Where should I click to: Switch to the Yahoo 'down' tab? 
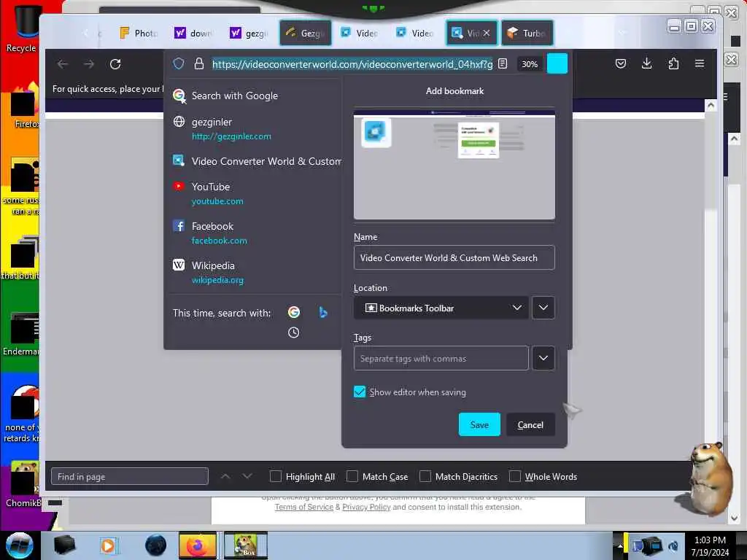coord(194,33)
